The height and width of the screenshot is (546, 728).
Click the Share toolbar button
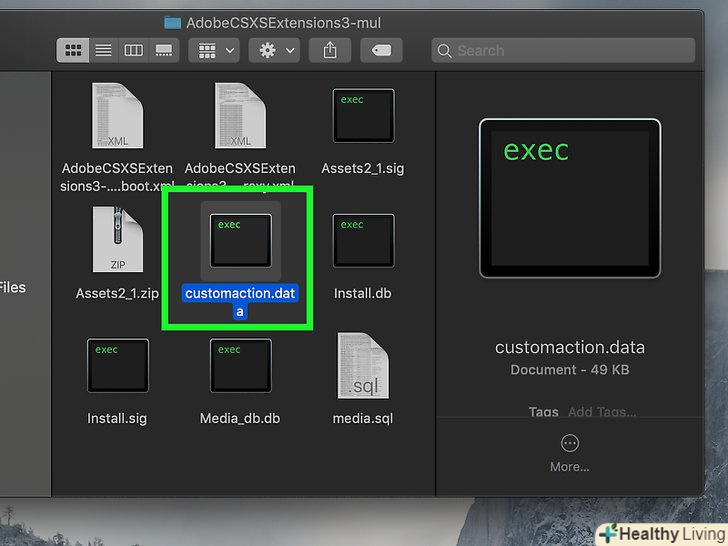330,50
